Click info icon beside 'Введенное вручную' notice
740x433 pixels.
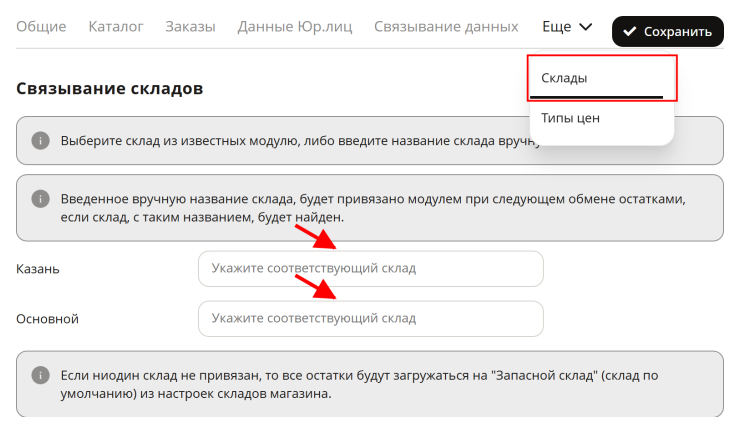tap(41, 199)
